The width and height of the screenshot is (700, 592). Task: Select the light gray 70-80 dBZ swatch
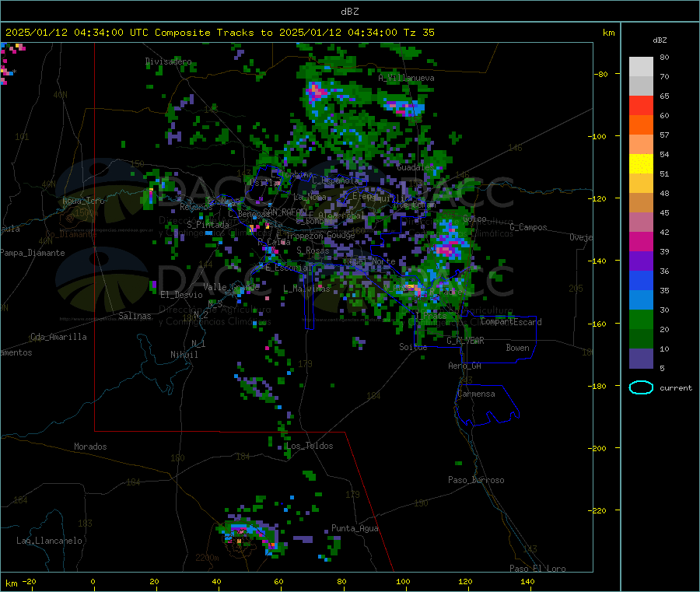point(641,67)
